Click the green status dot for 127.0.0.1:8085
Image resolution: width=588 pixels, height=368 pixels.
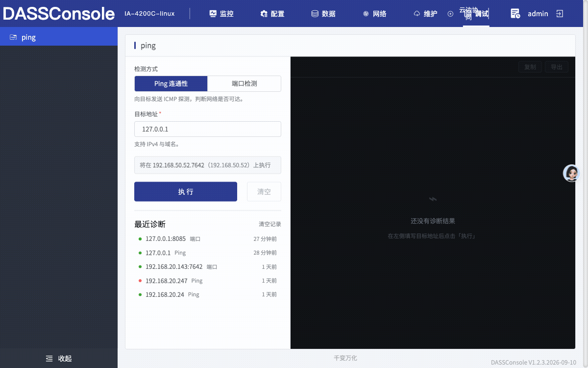tap(140, 239)
